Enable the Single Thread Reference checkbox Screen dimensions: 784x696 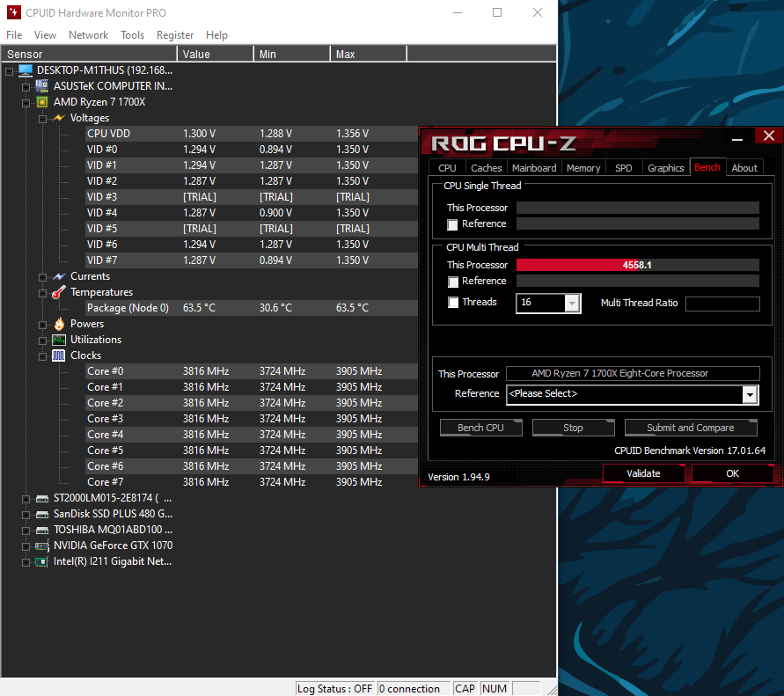(x=452, y=224)
